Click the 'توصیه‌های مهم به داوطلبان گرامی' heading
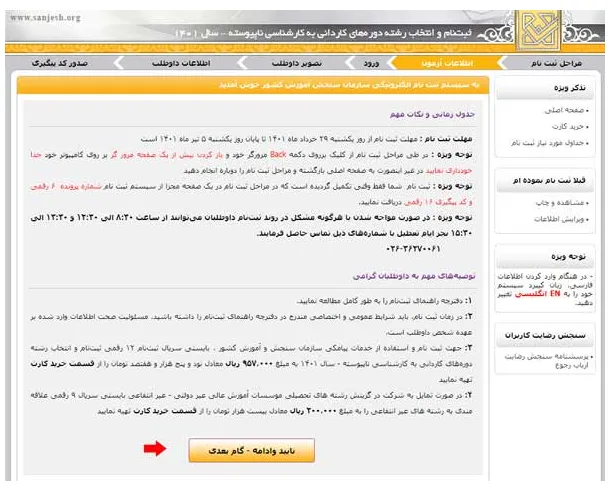Viewport: 611px width, 484px height. (x=414, y=276)
